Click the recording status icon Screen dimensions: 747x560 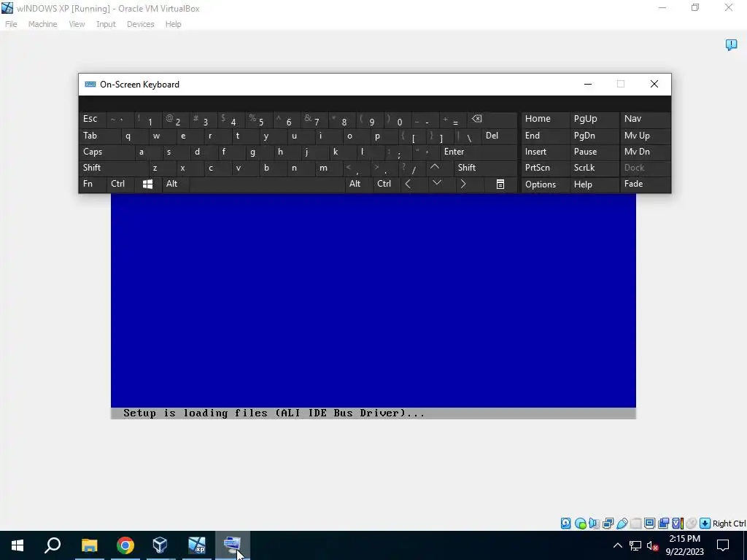point(663,524)
